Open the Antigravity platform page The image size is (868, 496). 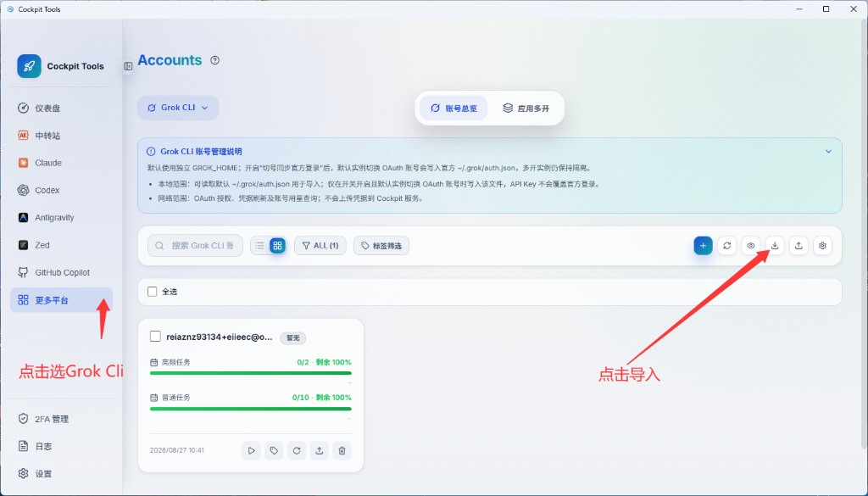[x=61, y=218]
